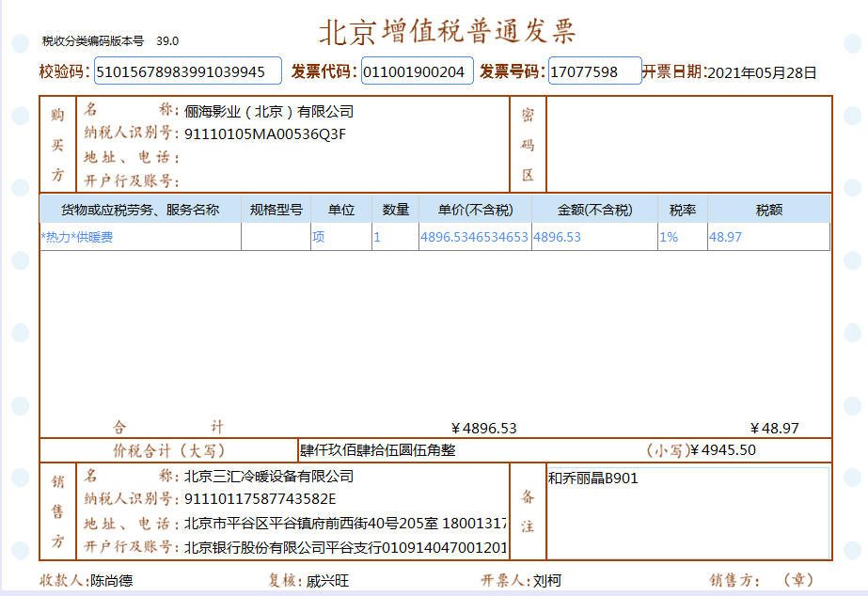The height and width of the screenshot is (596, 868).
Task: Click the 合计 amount total ¥4896.53
Action: (483, 429)
